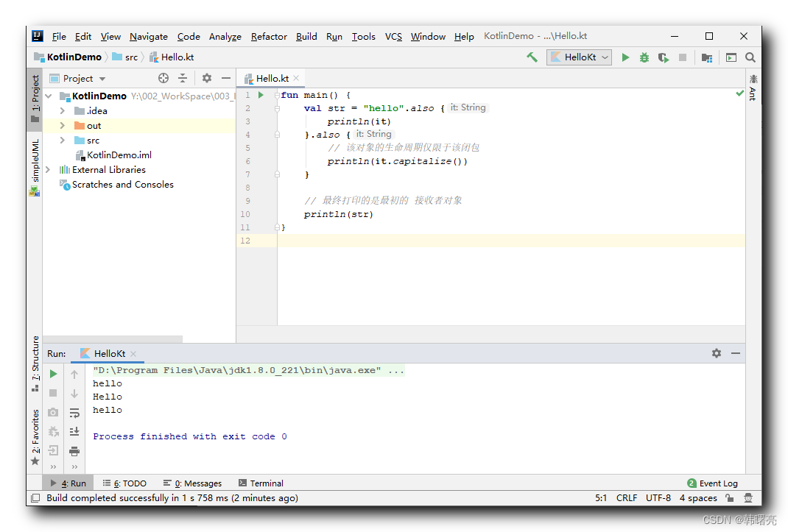Open the 0: Messages tool window
Viewport: 788px width, 532px height.
192,483
